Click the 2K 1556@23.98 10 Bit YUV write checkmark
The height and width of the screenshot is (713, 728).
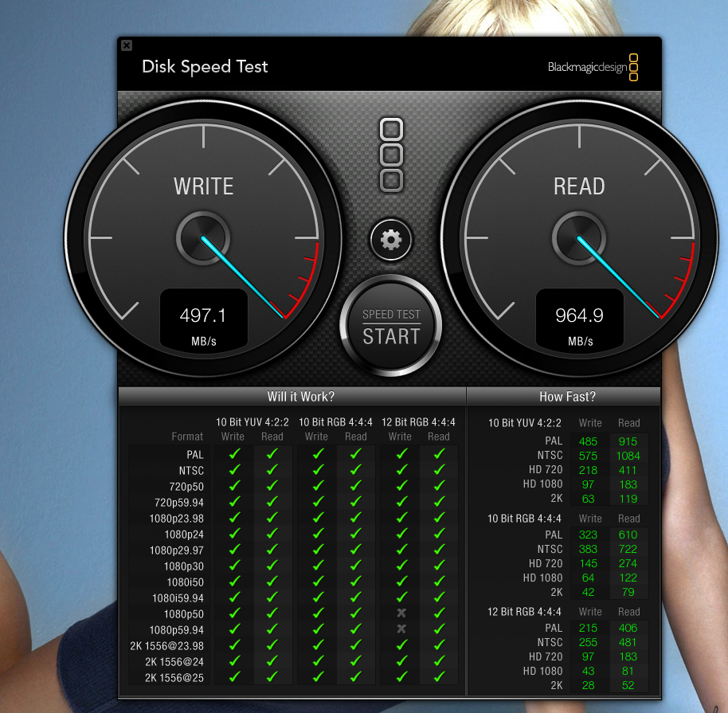(x=234, y=645)
